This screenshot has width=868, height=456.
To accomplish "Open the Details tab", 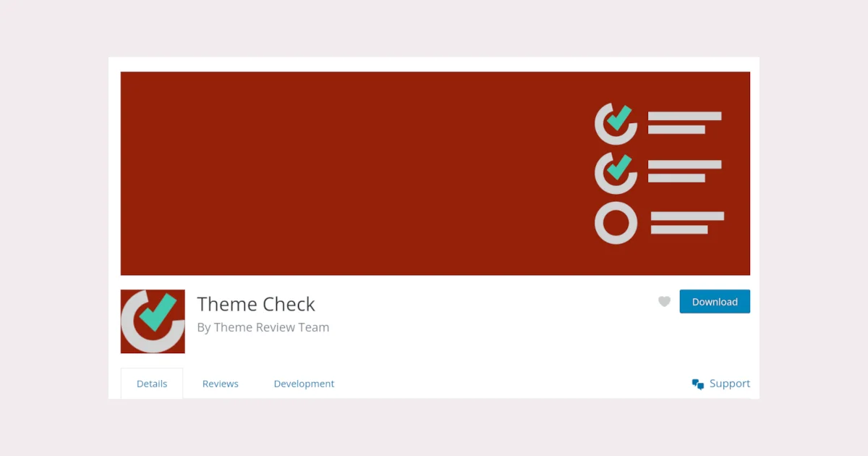I will tap(152, 384).
